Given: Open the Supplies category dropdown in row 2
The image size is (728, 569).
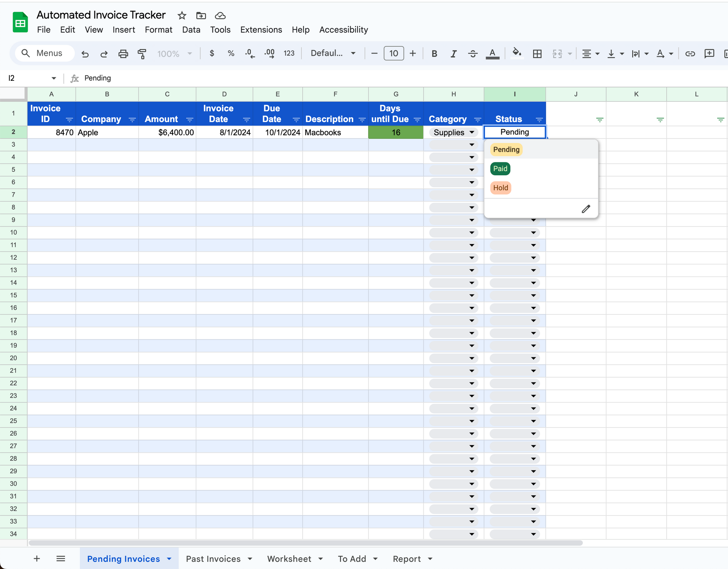Looking at the screenshot, I should pyautogui.click(x=472, y=132).
